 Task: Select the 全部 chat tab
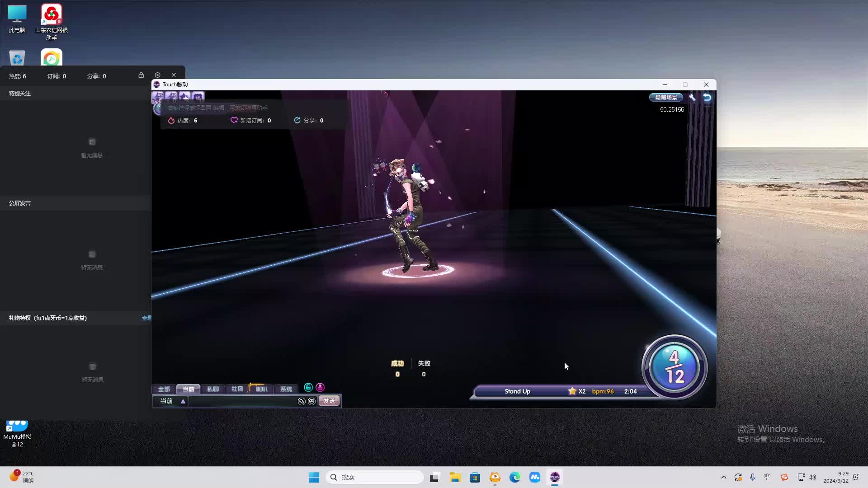pos(164,389)
